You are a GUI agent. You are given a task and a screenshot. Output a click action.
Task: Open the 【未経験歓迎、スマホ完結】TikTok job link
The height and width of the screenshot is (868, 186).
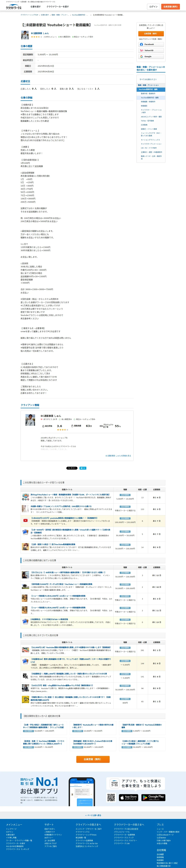click(x=49, y=619)
